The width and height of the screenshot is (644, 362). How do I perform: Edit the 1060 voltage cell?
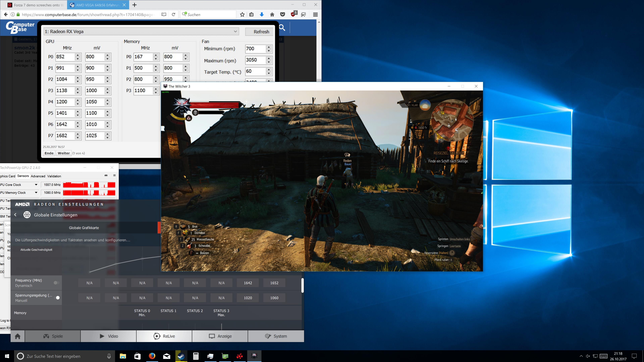pos(274,298)
